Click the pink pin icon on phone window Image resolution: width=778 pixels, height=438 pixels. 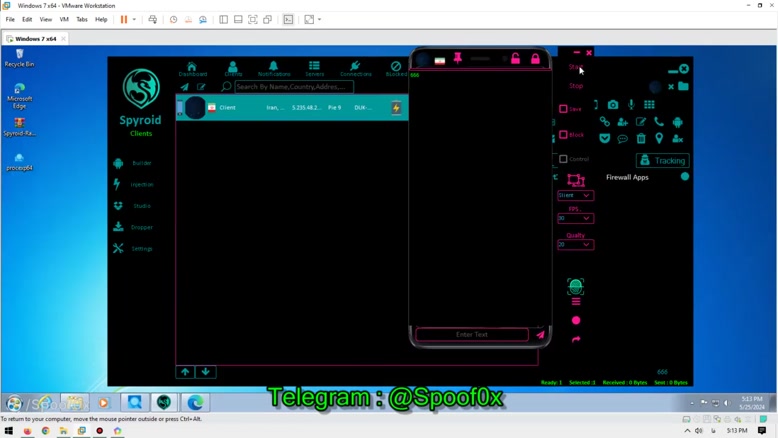click(458, 59)
